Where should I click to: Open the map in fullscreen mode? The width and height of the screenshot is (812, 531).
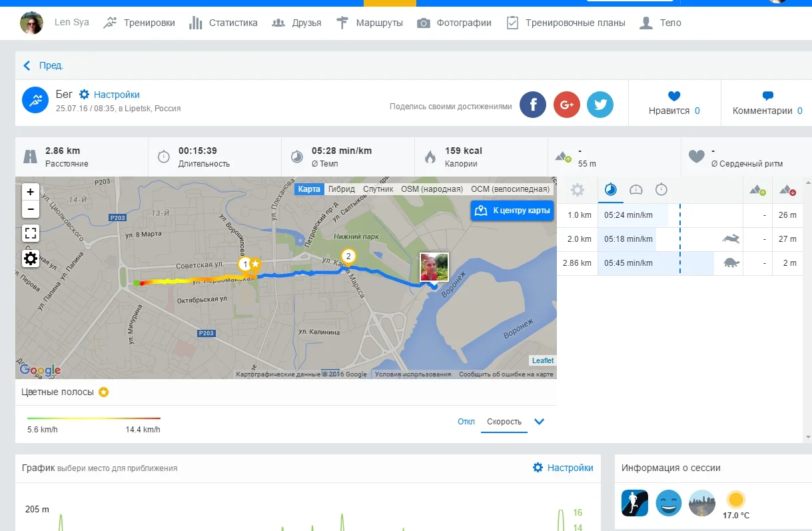click(31, 233)
